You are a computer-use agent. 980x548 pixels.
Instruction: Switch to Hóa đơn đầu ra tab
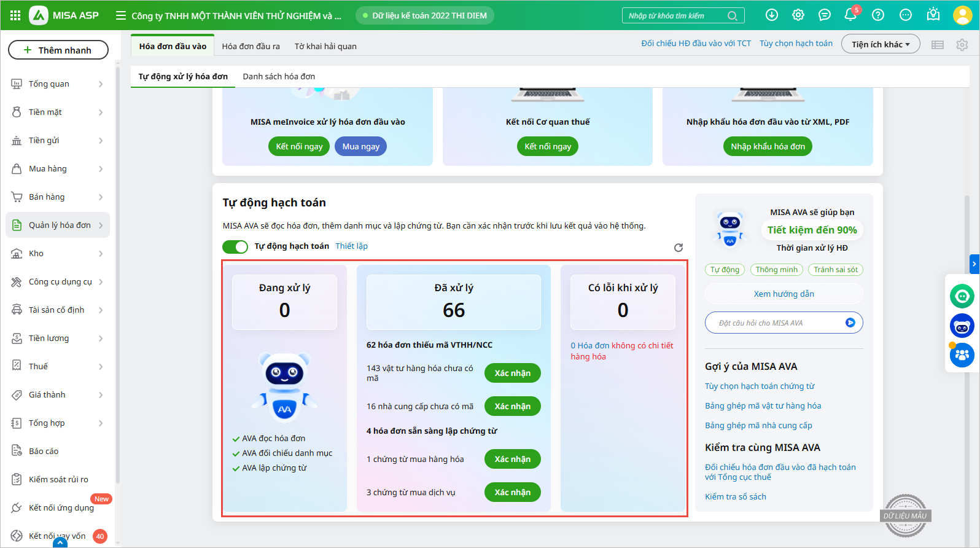coord(251,46)
